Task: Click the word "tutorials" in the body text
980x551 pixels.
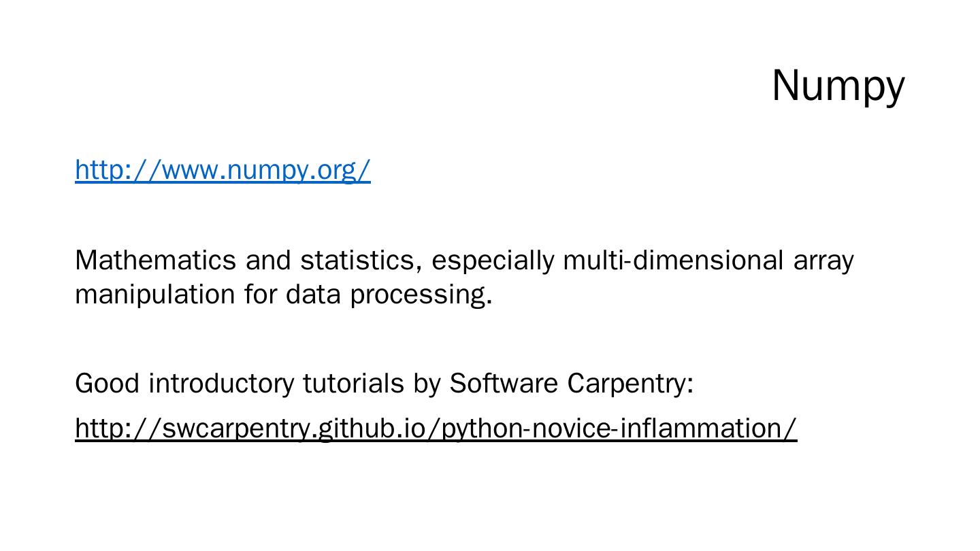Action: click(353, 384)
